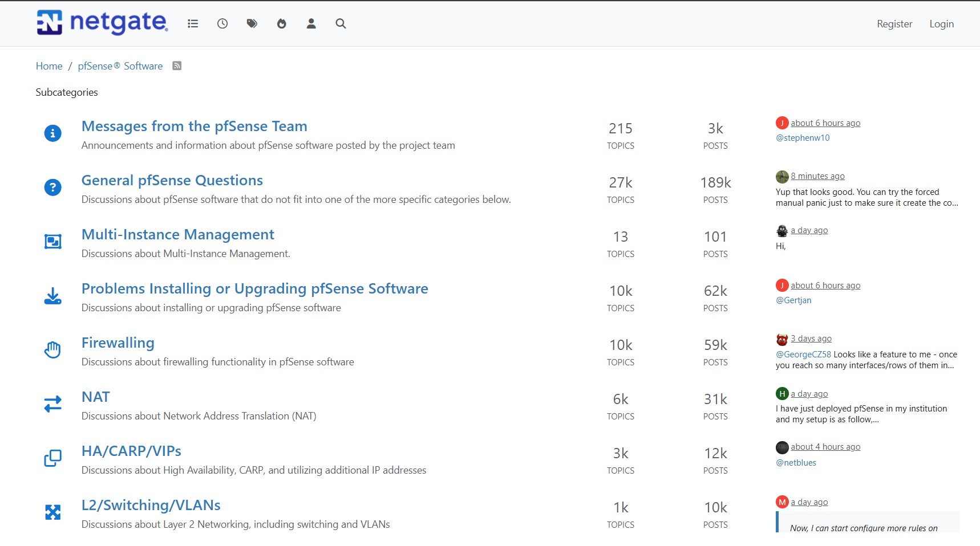
Task: Open the RSS feed icon
Action: click(177, 66)
